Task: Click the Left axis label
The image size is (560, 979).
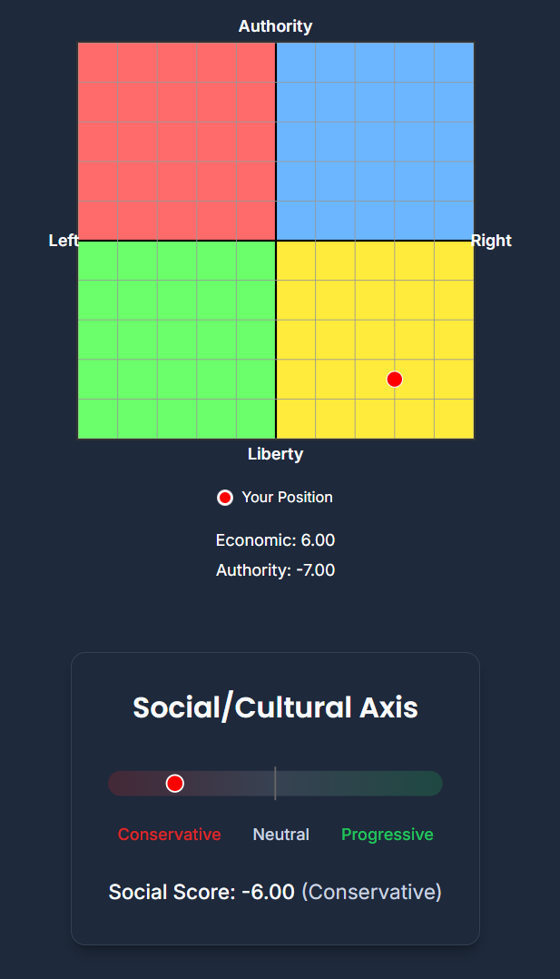Action: click(x=64, y=241)
